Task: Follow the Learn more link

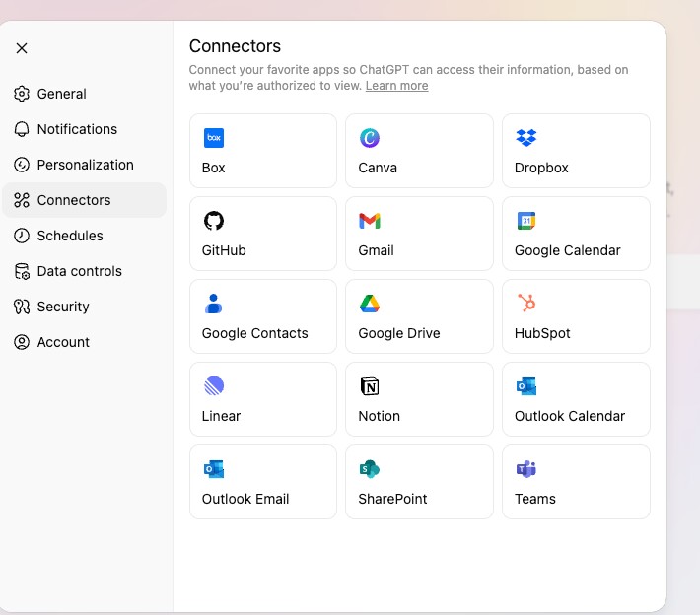Action: tap(396, 86)
